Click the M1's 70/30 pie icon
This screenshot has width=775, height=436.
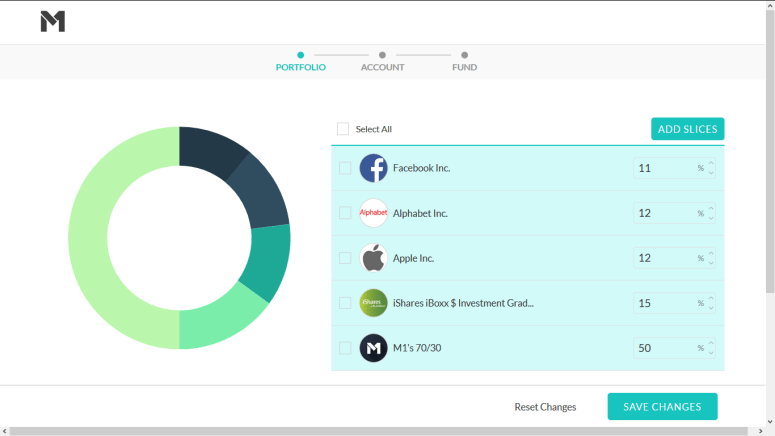[x=373, y=348]
